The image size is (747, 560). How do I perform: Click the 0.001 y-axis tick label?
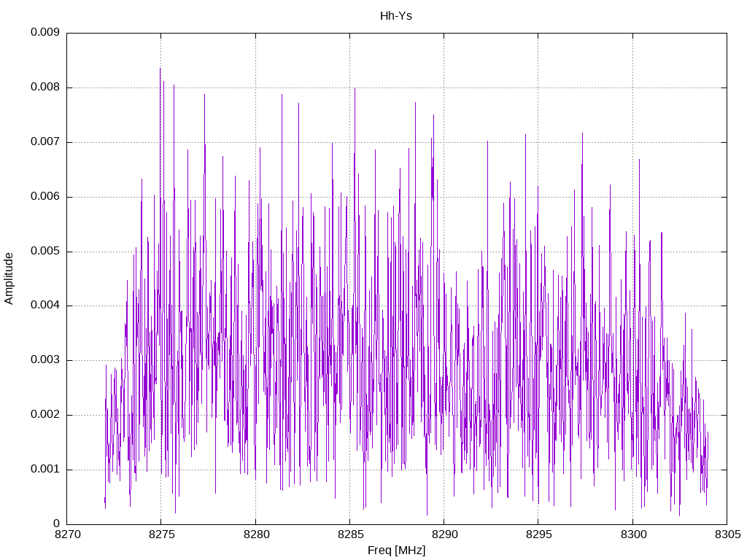pyautogui.click(x=45, y=469)
